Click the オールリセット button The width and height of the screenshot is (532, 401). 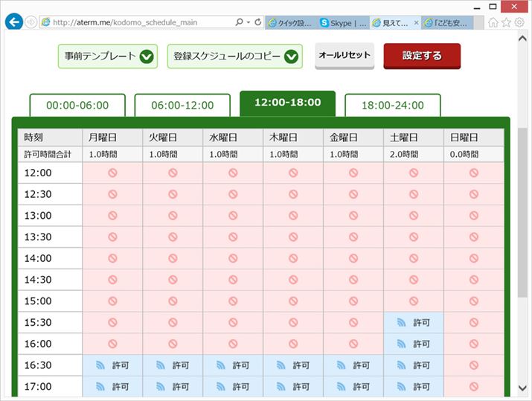point(344,56)
